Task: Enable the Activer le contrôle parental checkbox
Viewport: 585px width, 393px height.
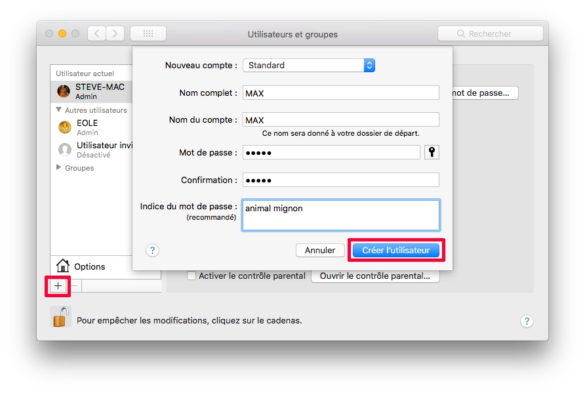Action: coord(191,276)
